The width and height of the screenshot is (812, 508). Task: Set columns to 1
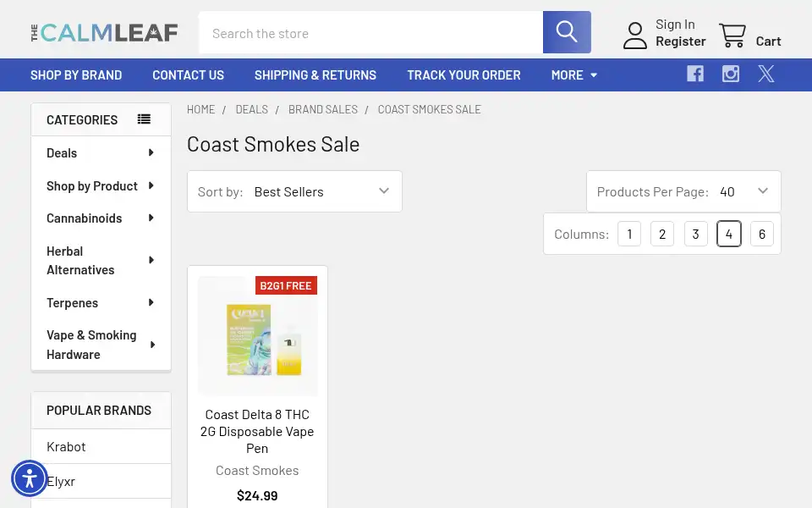[629, 234]
